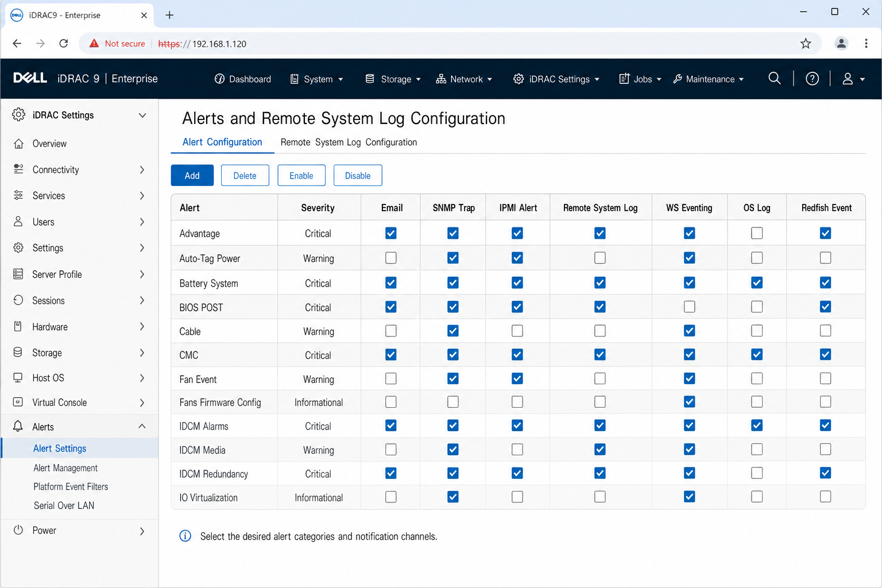The image size is (882, 588).
Task: Select the Alert Configuration tab
Action: 222,142
